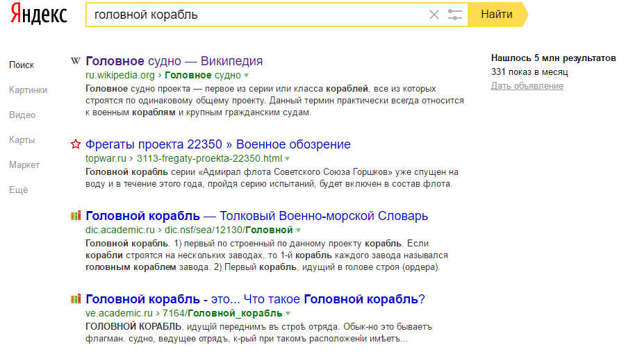This screenshot has height=354, width=644.
Task: Click the Найти search button
Action: (497, 15)
